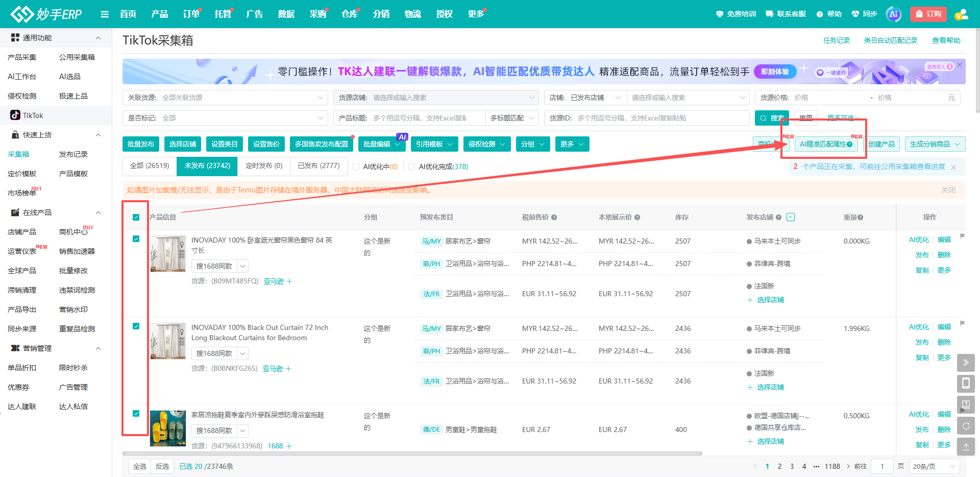Click the black curtain 84 thumbnail
980x477 pixels.
[168, 254]
